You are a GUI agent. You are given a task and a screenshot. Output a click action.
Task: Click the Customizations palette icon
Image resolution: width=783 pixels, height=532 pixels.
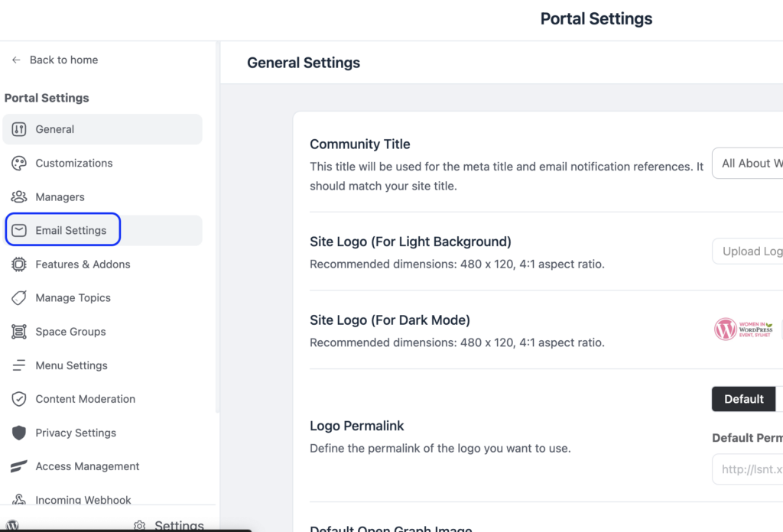(x=19, y=164)
